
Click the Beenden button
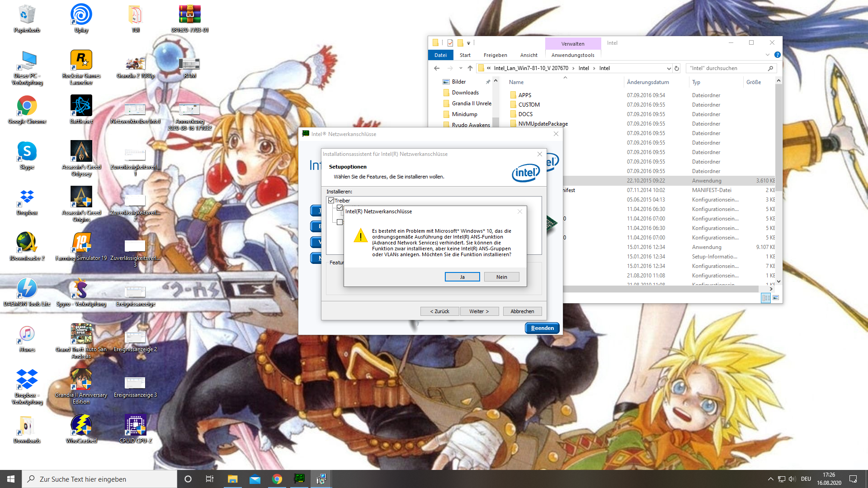coord(542,328)
